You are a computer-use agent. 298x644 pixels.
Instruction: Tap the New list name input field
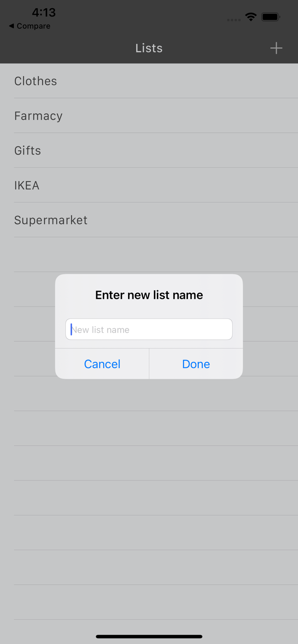(x=149, y=329)
